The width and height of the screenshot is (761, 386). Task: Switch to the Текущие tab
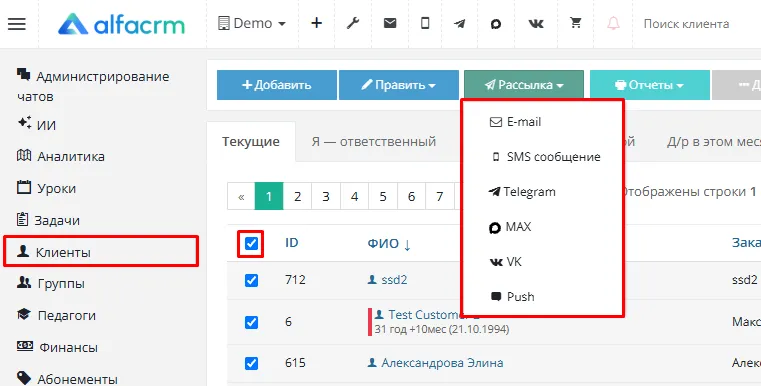[251, 142]
